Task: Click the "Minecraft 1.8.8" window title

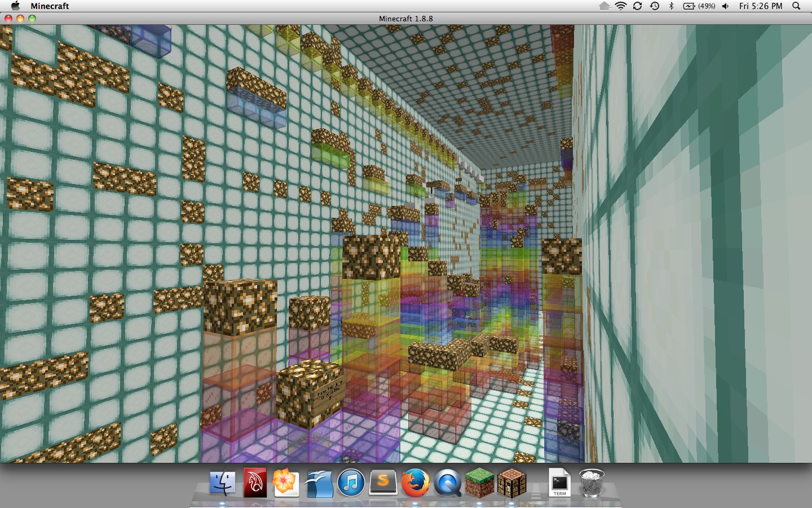Action: pyautogui.click(x=406, y=19)
